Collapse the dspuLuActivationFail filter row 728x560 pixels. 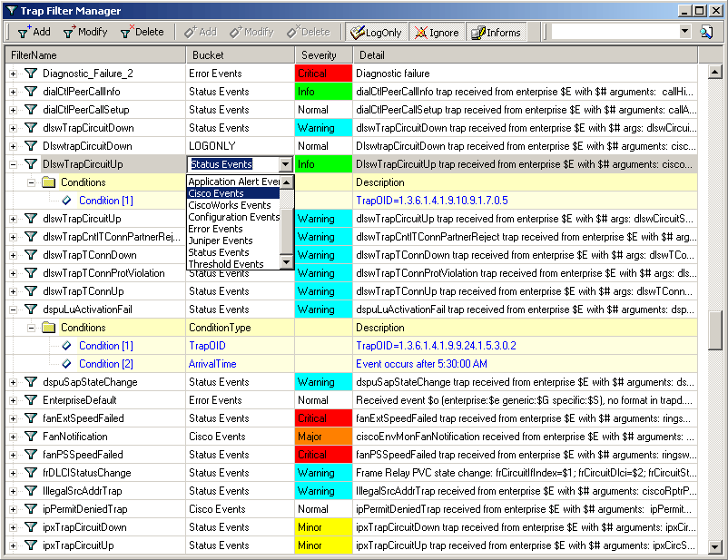(x=13, y=309)
